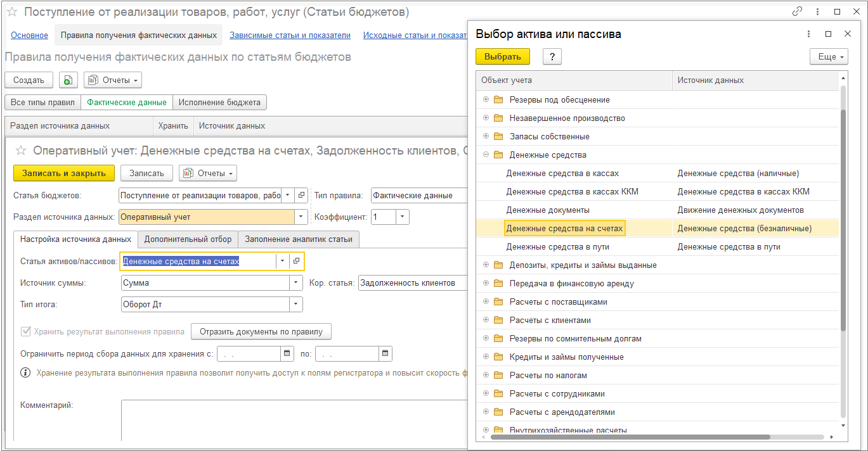Expand the Расчеты с клиентами folder

pos(486,320)
